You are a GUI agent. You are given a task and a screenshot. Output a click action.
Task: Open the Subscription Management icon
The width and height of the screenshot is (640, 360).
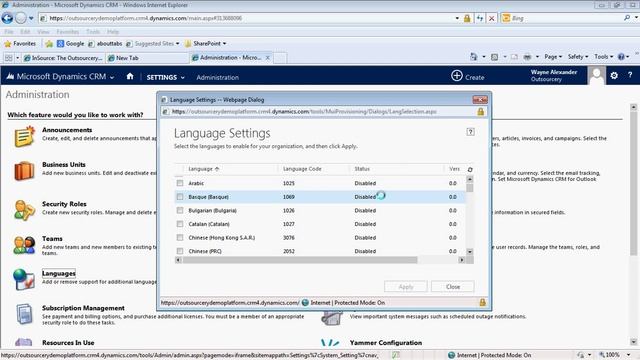(24, 314)
